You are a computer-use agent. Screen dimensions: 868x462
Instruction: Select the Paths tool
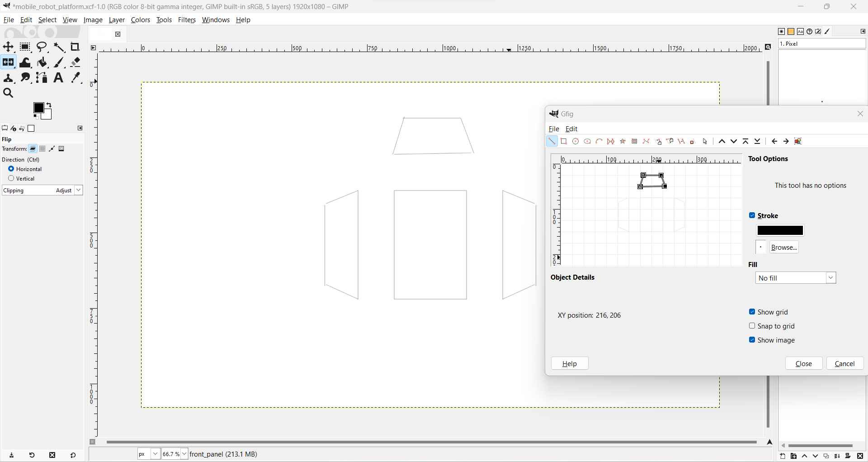point(42,78)
